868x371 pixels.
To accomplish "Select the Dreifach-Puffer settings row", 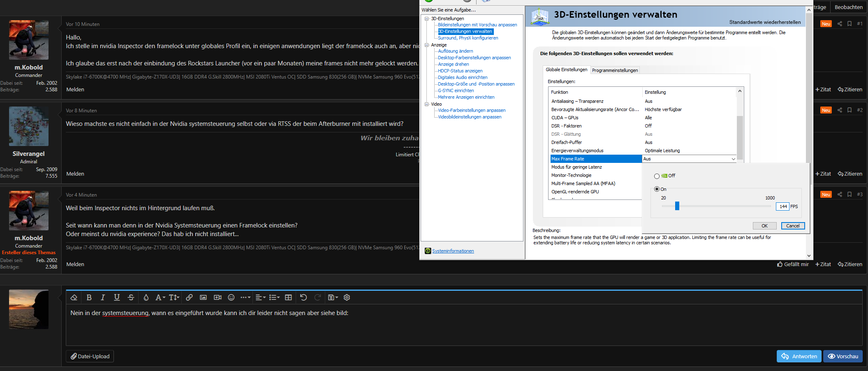I will pyautogui.click(x=643, y=142).
